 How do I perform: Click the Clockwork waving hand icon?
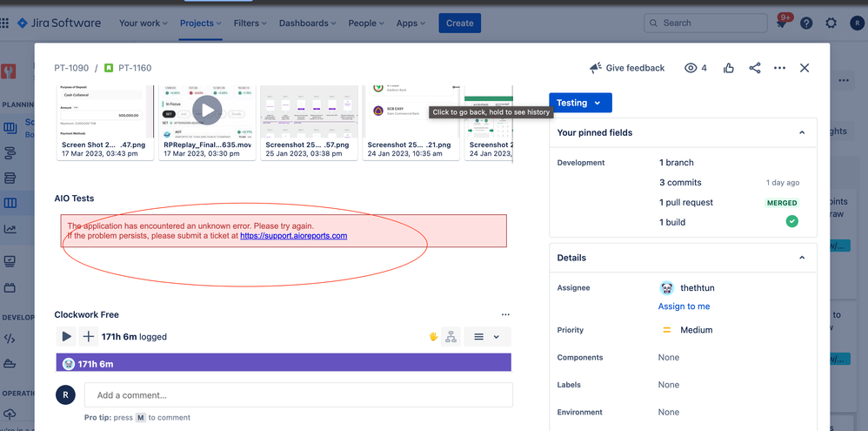(x=433, y=336)
